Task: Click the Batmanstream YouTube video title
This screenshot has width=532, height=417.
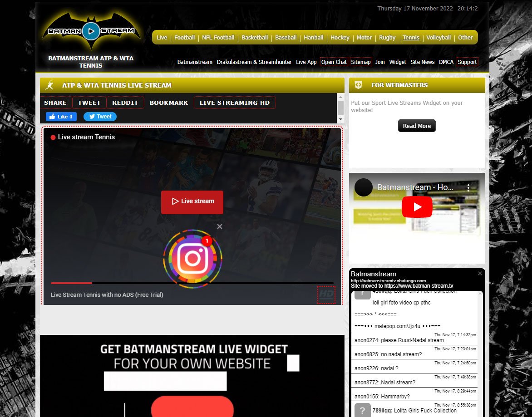Action: [415, 187]
